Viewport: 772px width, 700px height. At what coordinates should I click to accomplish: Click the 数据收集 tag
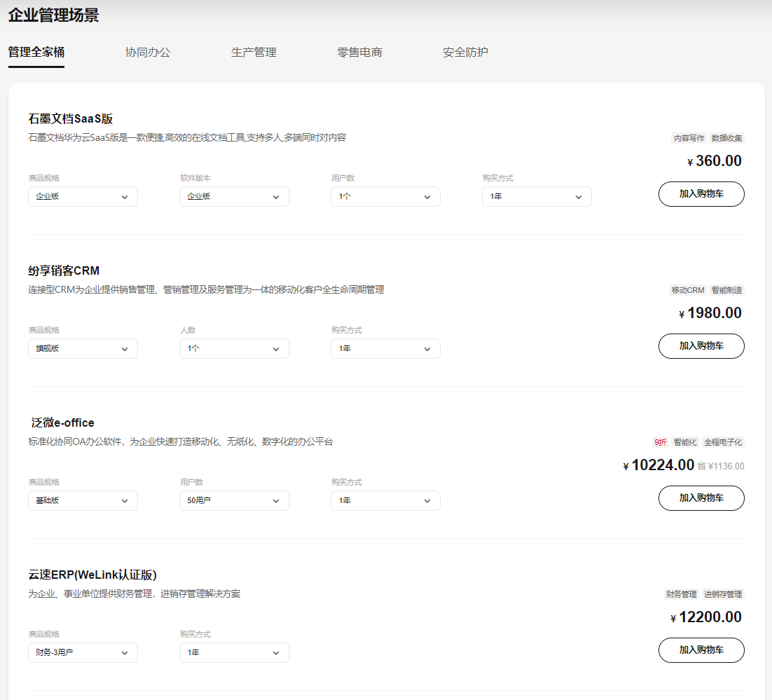(726, 139)
